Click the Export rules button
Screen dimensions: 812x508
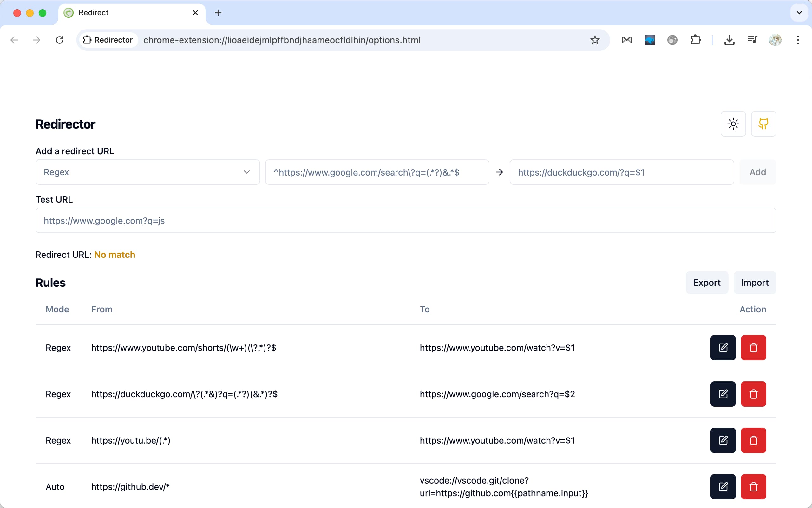pyautogui.click(x=707, y=283)
